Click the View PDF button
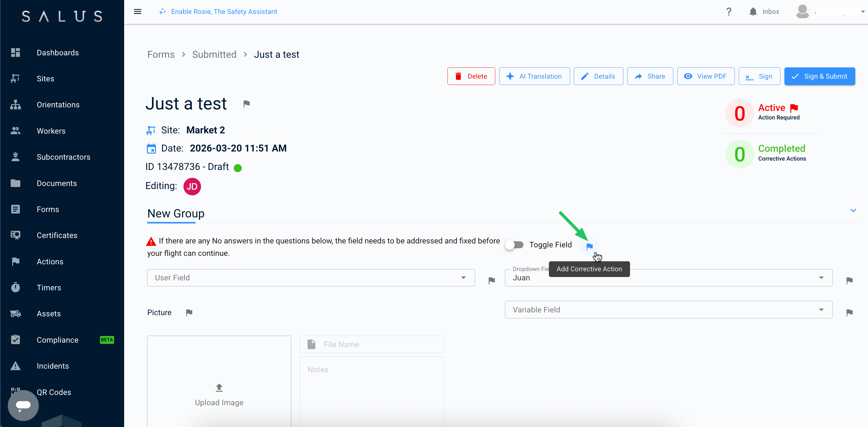The image size is (868, 427). coord(706,77)
